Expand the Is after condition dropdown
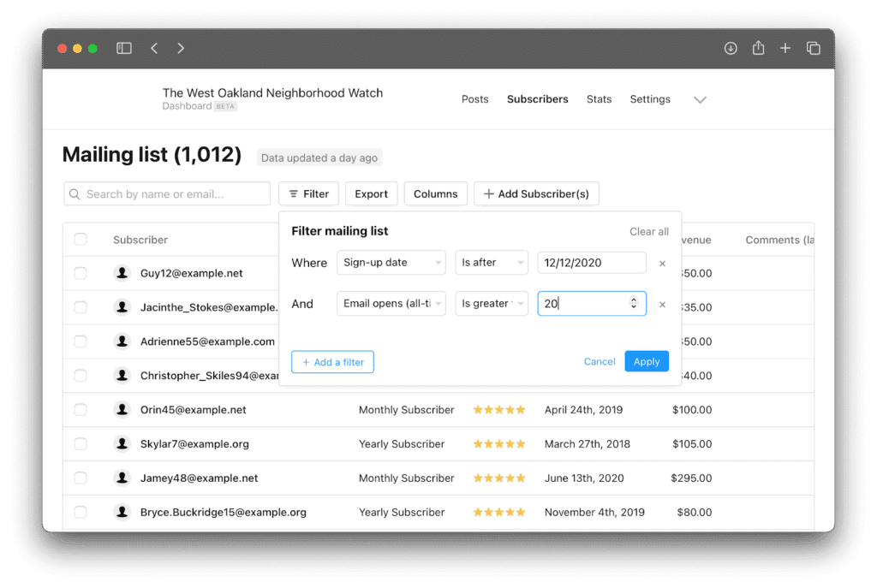The width and height of the screenshot is (877, 588). 492,263
